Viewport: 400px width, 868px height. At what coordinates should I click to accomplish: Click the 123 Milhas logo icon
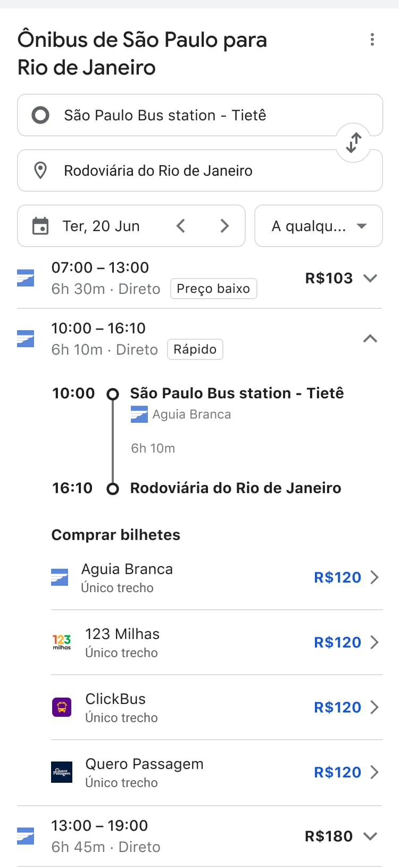coord(62,642)
